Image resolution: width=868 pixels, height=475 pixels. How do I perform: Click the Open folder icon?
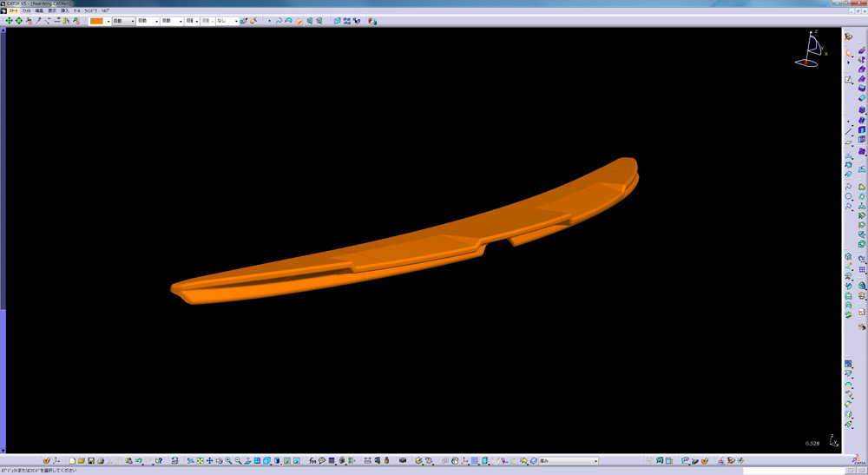82,460
